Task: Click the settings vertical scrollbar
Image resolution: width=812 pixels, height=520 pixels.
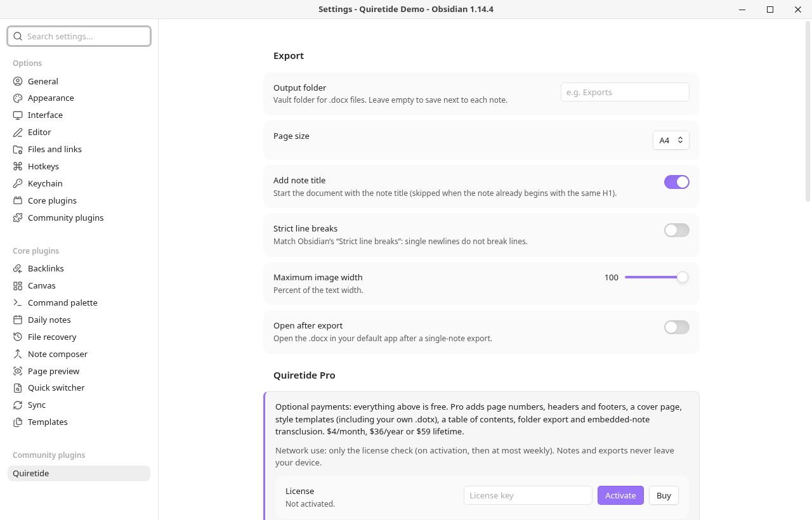Action: (808, 112)
